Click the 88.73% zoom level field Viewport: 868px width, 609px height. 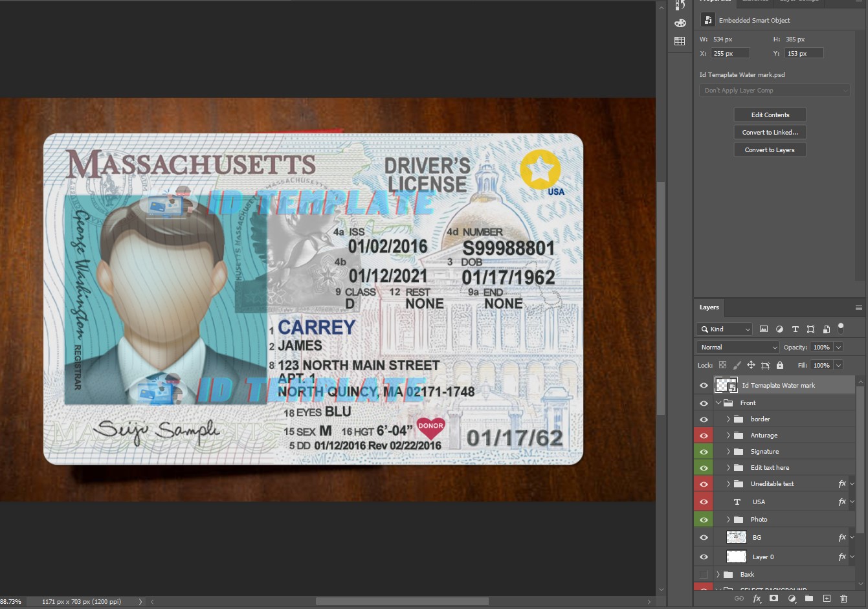(x=11, y=602)
